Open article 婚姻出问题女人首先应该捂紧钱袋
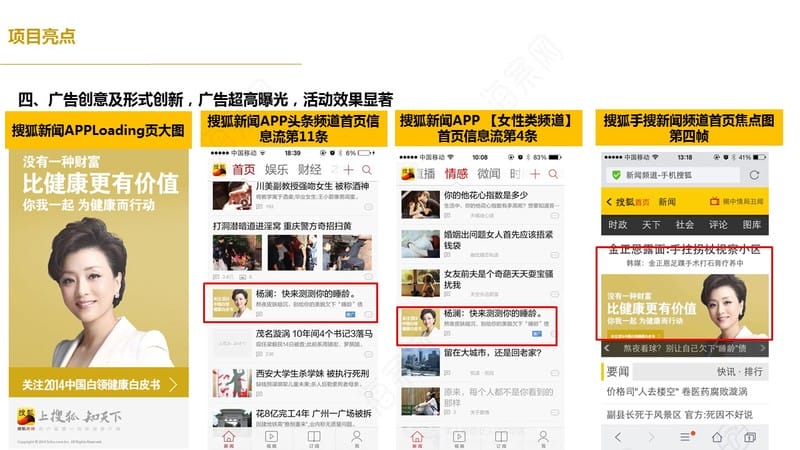The image size is (800, 450). point(498,240)
